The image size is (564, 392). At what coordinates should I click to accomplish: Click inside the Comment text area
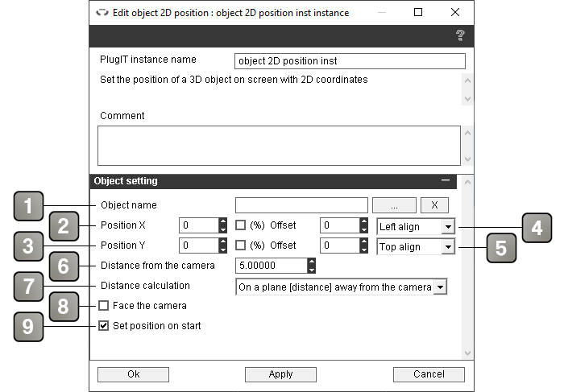(279, 146)
